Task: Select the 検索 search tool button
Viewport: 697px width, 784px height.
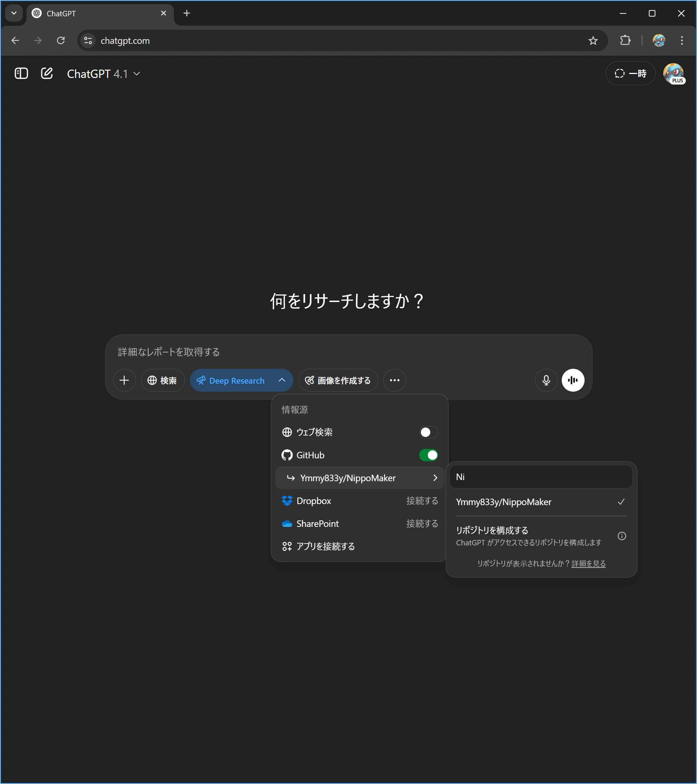Action: 163,380
